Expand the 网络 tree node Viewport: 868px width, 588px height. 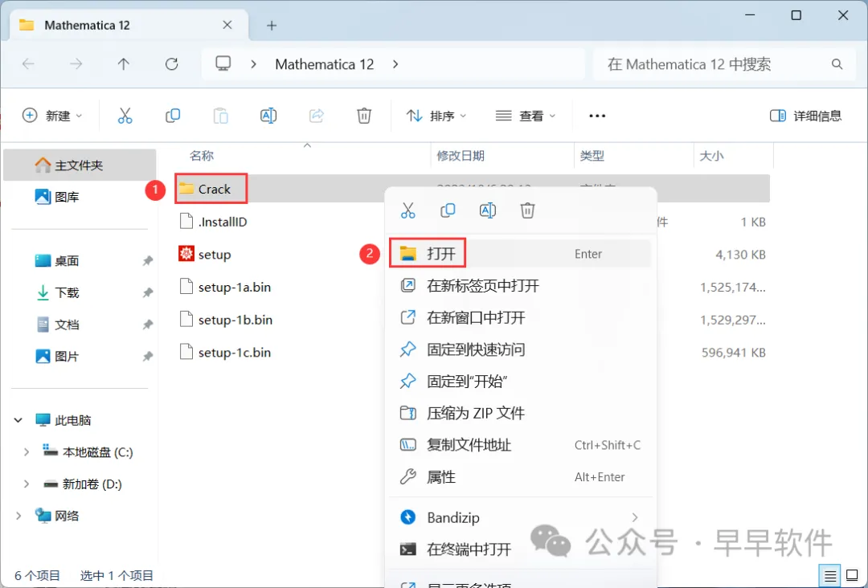pos(18,516)
